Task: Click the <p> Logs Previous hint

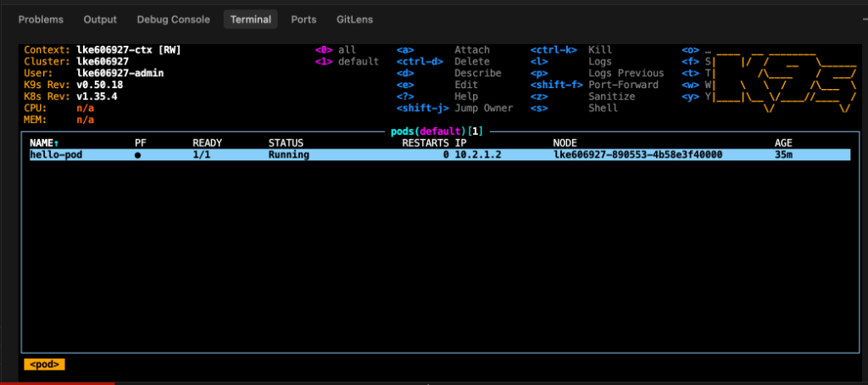Action: tap(598, 73)
